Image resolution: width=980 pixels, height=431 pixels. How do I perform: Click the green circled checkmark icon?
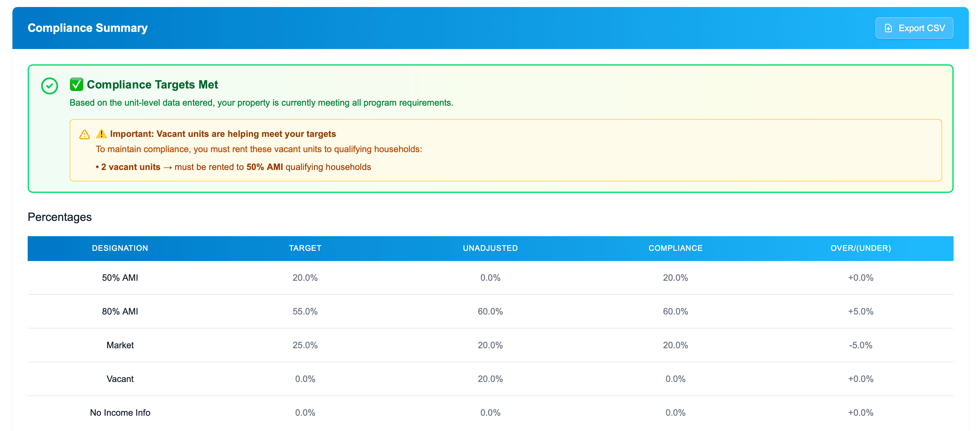point(50,86)
